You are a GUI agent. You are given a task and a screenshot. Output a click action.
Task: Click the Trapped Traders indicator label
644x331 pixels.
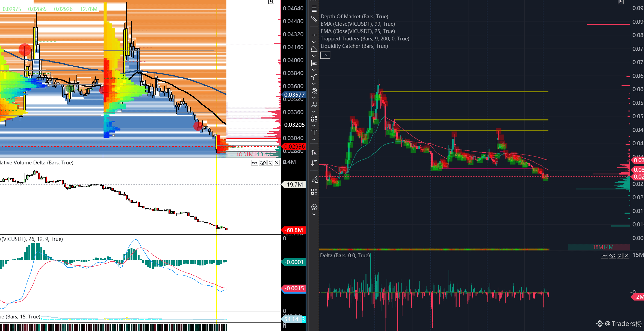365,39
